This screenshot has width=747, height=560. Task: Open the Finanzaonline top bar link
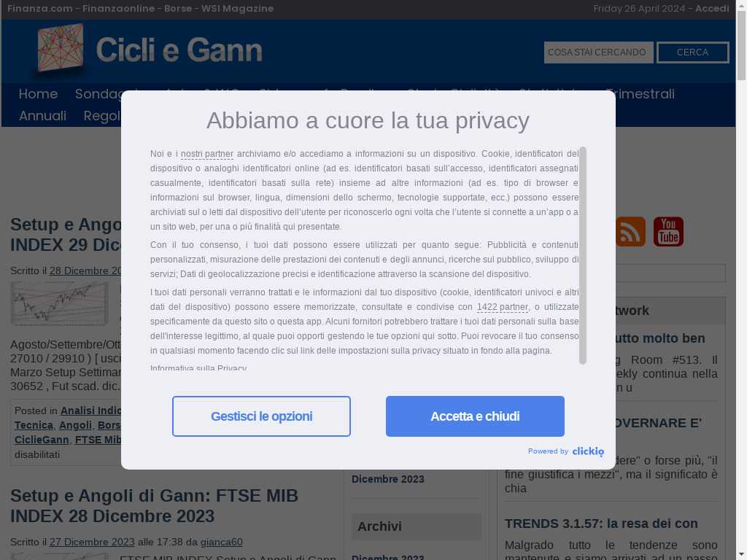coord(119,9)
